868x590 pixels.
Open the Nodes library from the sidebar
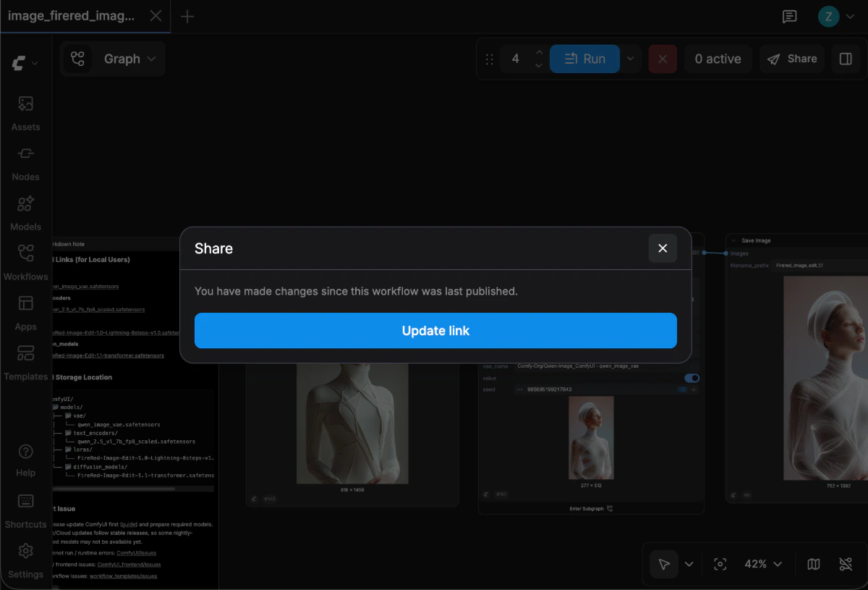(x=25, y=162)
